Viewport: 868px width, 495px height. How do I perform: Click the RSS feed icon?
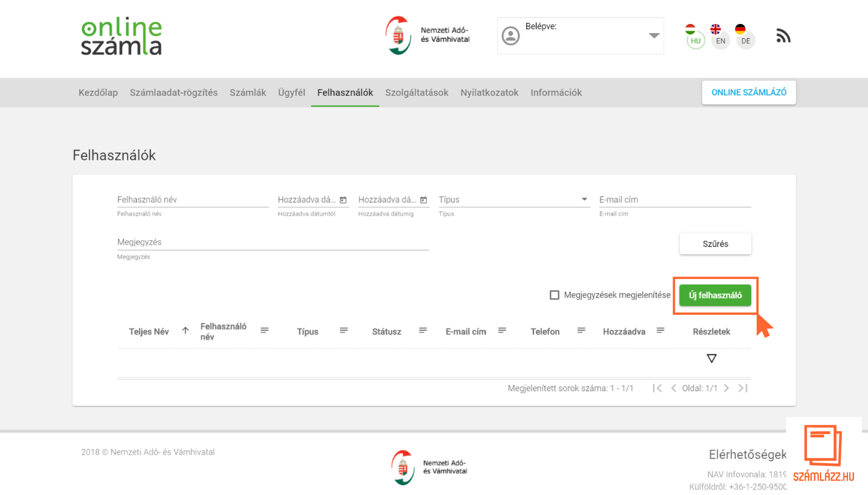point(783,36)
